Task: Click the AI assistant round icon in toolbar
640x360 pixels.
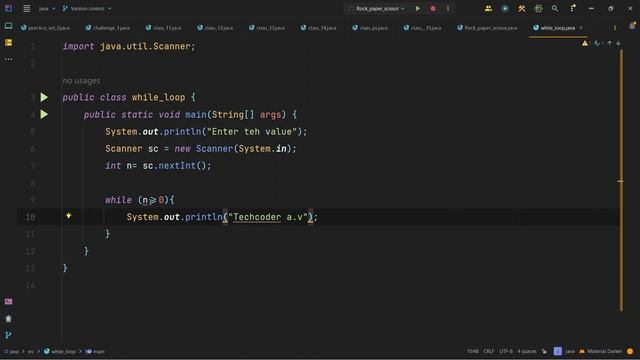Action: (x=505, y=8)
